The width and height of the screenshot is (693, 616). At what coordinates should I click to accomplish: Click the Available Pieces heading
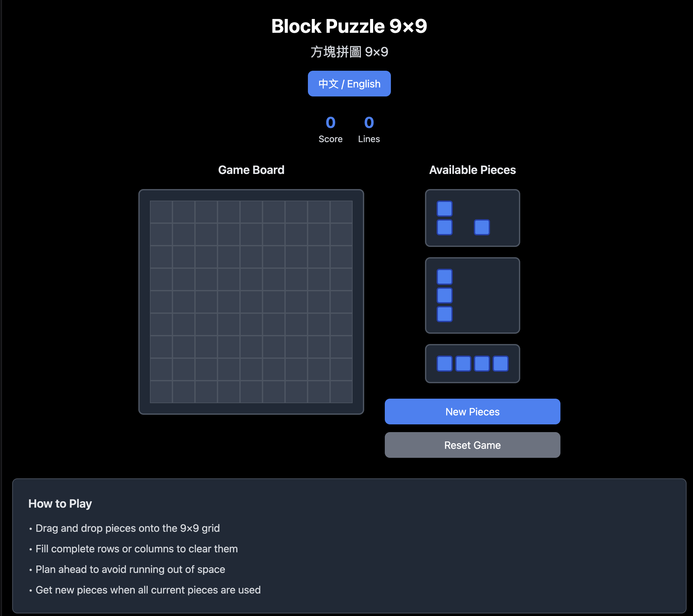tap(472, 170)
